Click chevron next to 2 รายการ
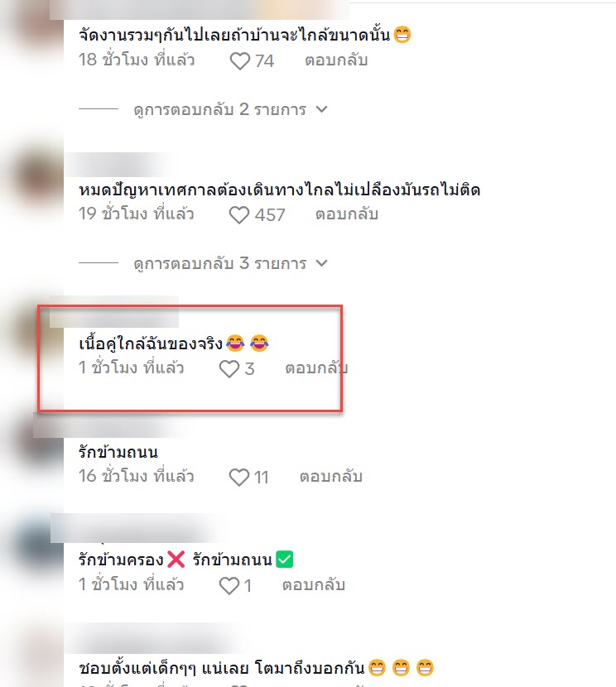 click(321, 109)
